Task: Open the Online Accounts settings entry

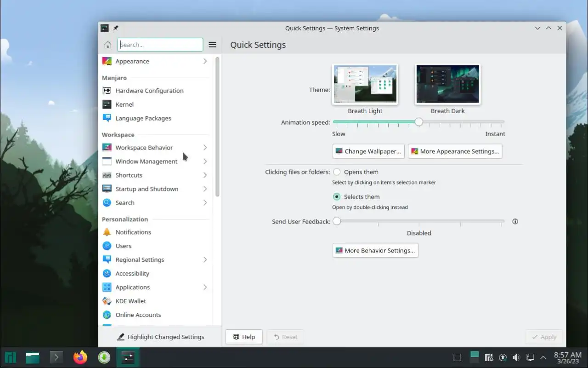Action: tap(155, 315)
